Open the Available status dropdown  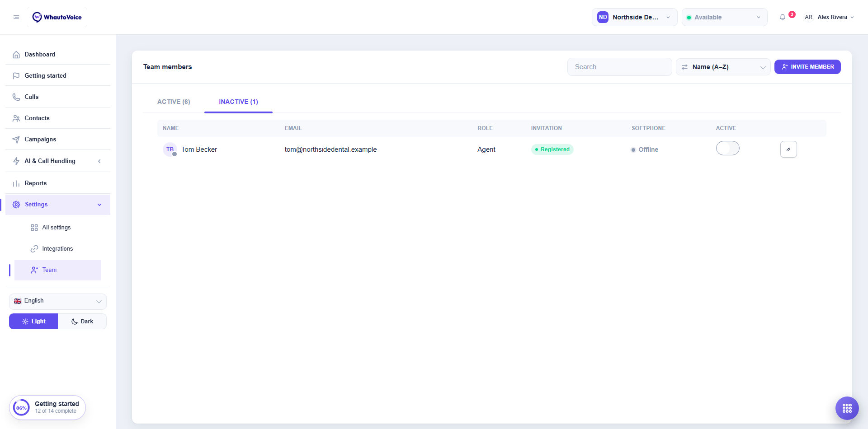coord(724,17)
